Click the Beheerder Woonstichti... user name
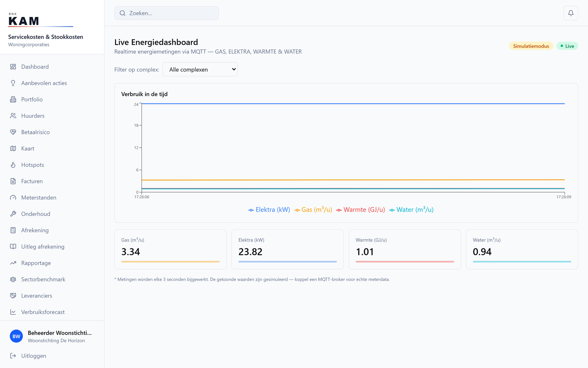588x368 pixels. point(60,333)
